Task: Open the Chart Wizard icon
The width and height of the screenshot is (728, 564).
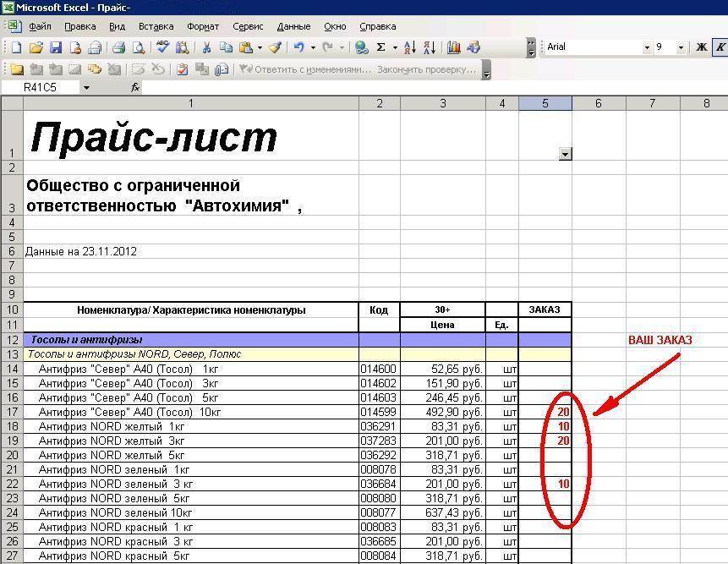Action: [x=453, y=47]
